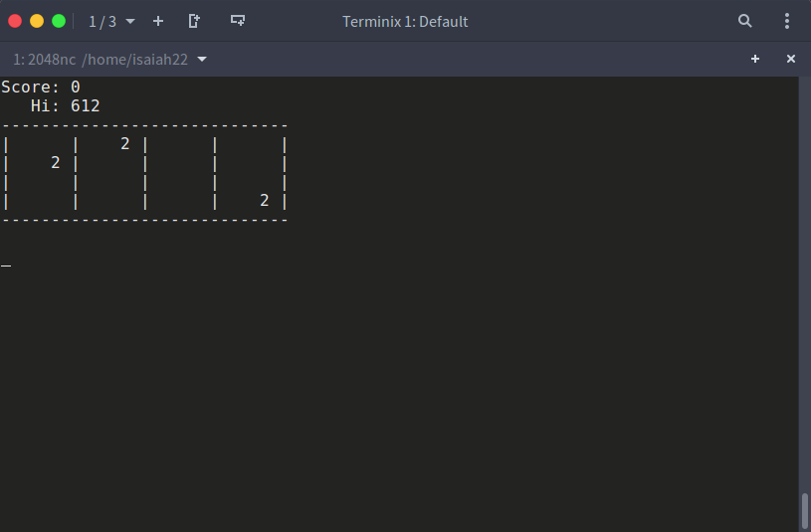Click the 2 tile in first row
Image resolution: width=811 pixels, height=532 pixels.
point(124,144)
